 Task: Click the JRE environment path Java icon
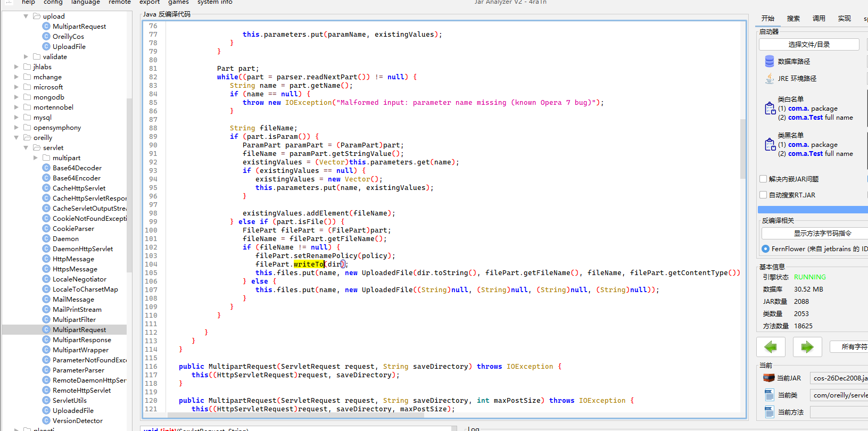click(770, 78)
